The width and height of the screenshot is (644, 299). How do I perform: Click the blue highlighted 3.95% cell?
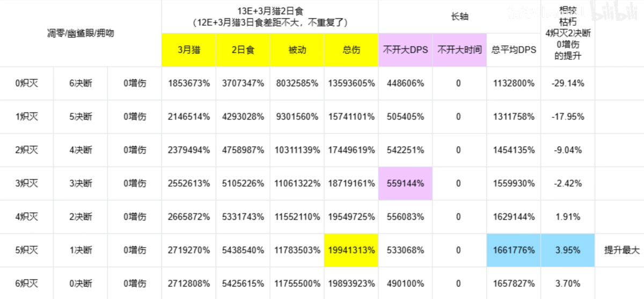coord(568,250)
